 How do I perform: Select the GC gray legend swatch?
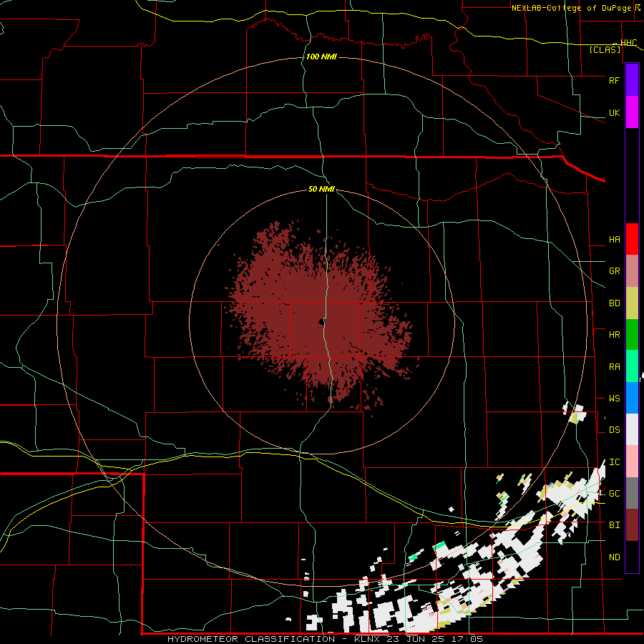632,493
